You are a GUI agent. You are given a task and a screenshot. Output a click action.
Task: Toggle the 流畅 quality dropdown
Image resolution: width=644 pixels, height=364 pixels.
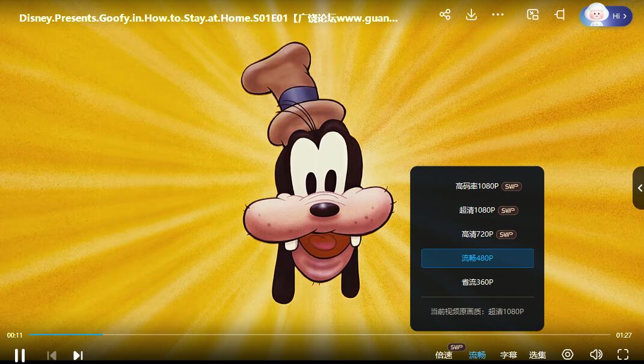click(x=477, y=356)
